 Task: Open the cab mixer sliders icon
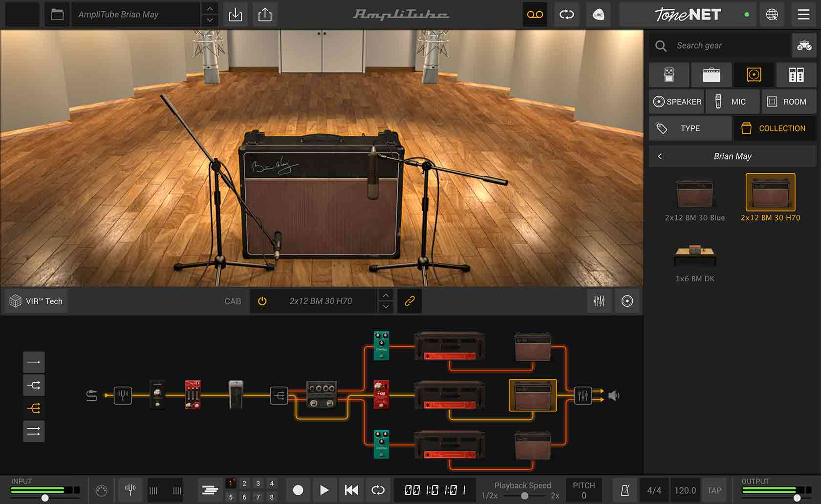click(x=599, y=301)
